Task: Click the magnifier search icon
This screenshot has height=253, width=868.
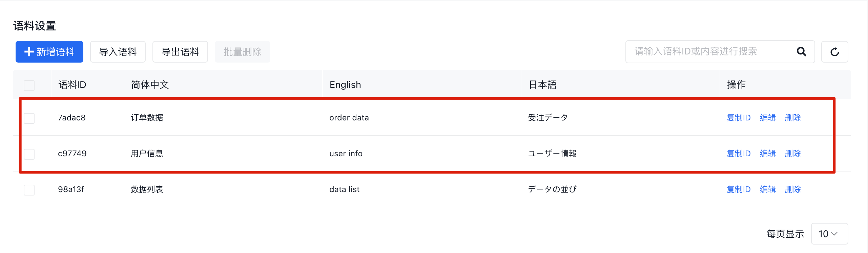Action: [x=801, y=51]
